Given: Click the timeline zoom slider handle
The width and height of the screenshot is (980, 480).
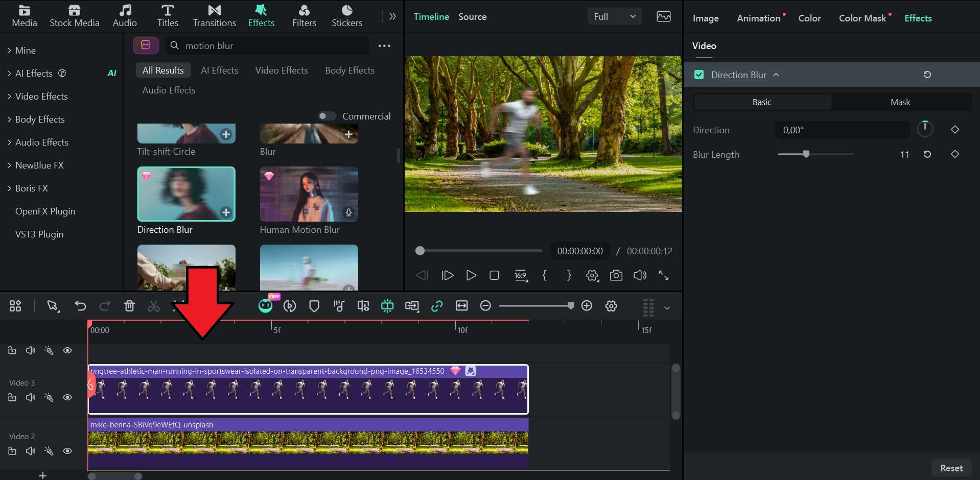Looking at the screenshot, I should (x=571, y=305).
